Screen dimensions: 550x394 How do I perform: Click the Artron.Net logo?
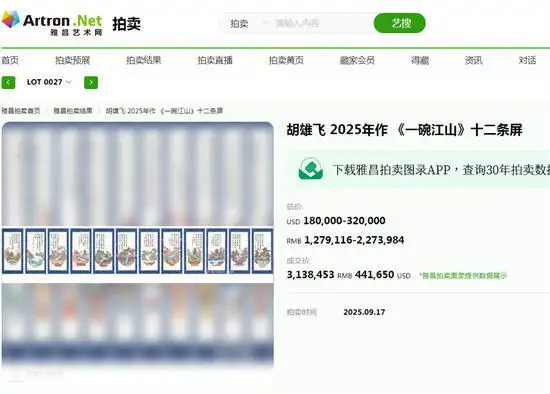pyautogui.click(x=52, y=23)
